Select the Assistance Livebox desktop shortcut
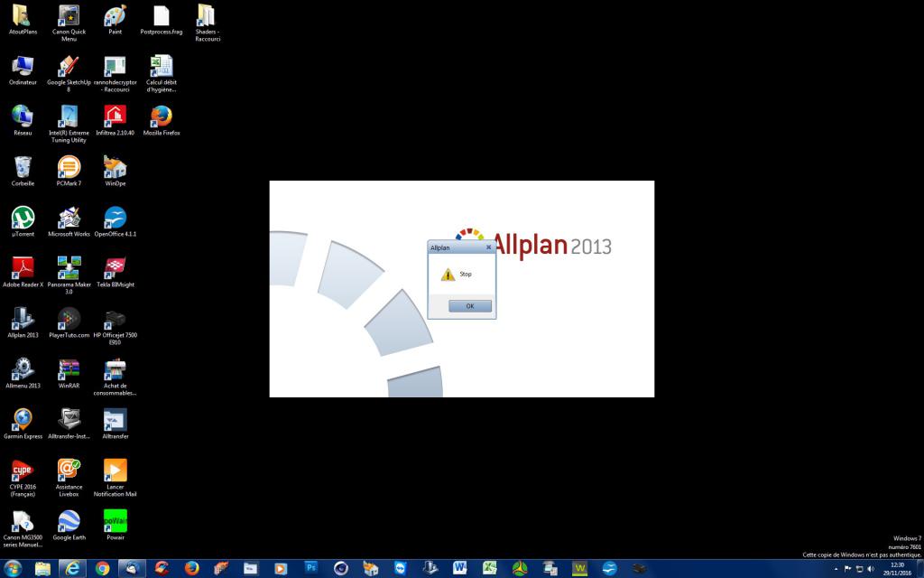The image size is (924, 578). [x=69, y=479]
